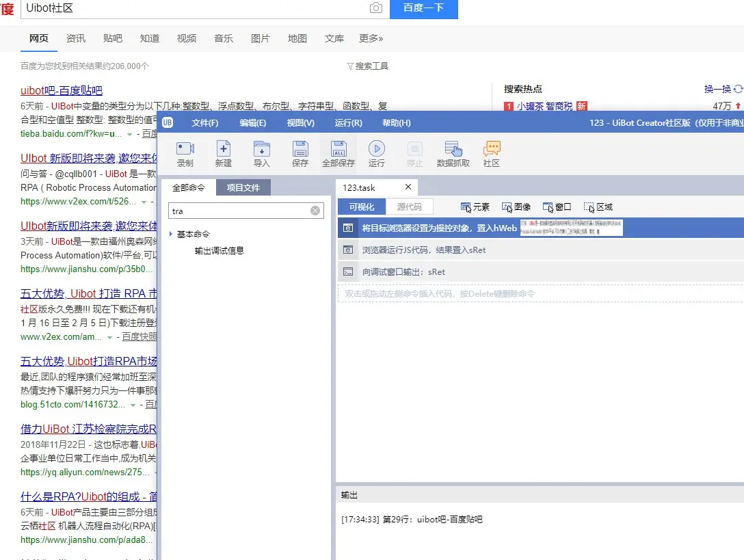Switch to the 全部命令 tab
This screenshot has width=744, height=560.
click(x=188, y=187)
